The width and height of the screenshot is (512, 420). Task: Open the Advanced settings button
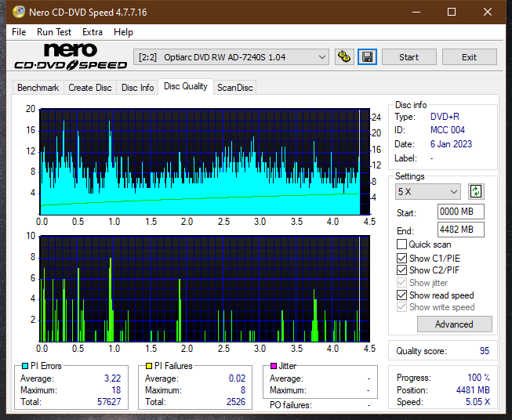pyautogui.click(x=454, y=324)
